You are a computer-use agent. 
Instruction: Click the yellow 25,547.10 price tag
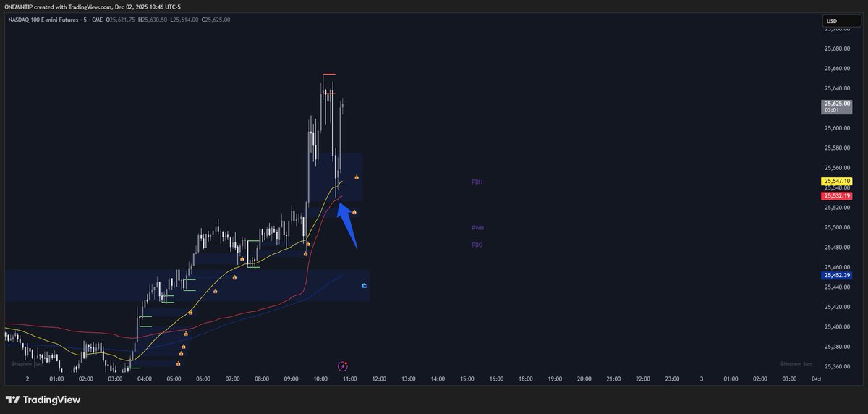point(837,181)
